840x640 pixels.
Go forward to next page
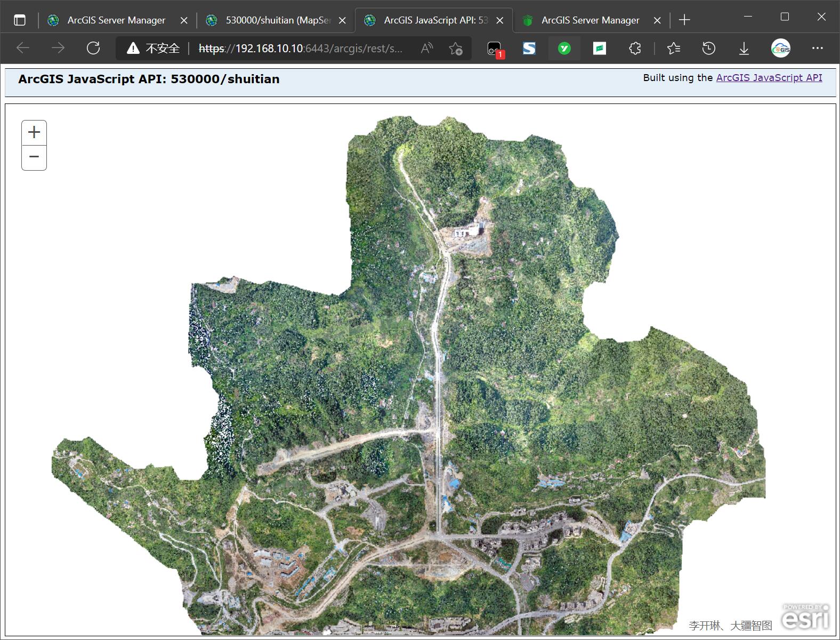pos(58,48)
